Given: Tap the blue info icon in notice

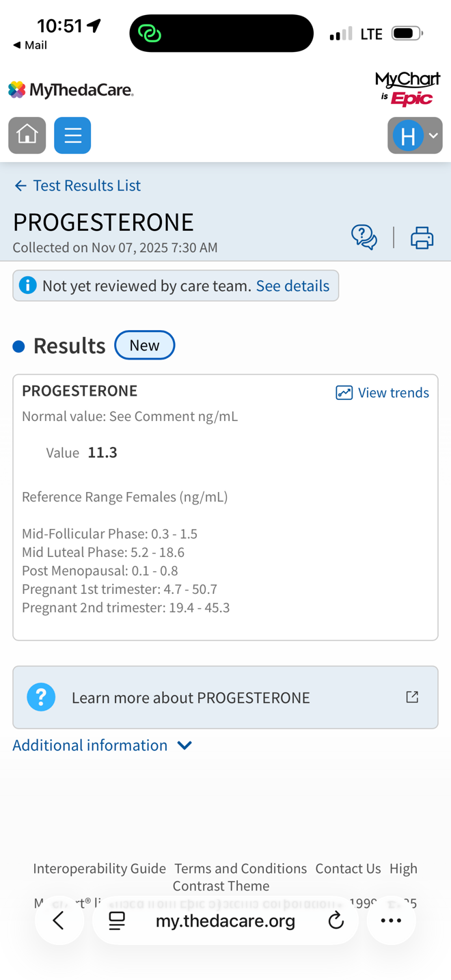Looking at the screenshot, I should tap(28, 285).
